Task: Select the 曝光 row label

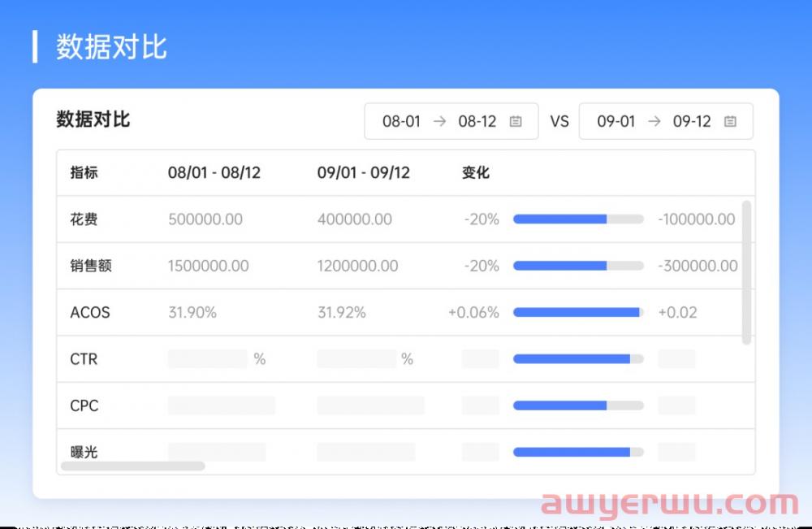Action: (84, 453)
